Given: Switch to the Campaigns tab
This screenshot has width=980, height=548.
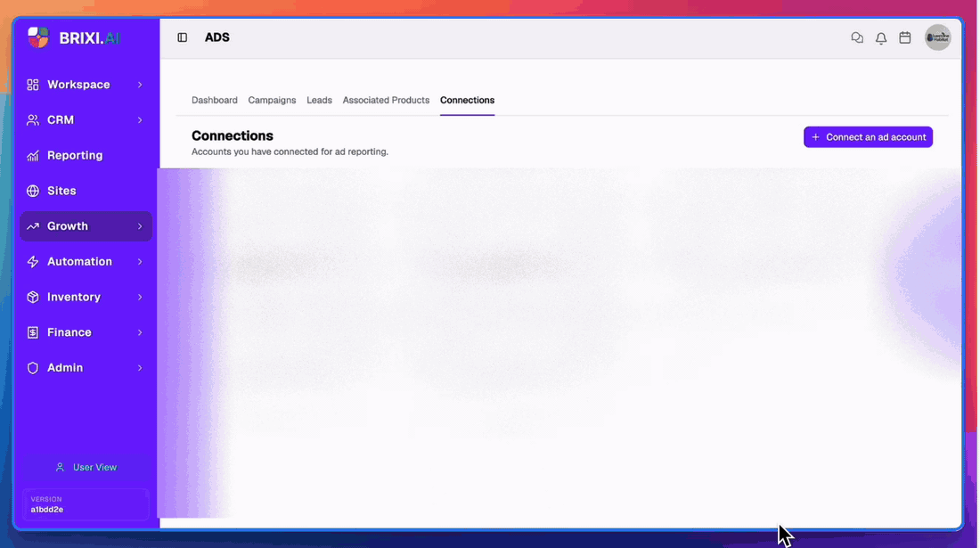Looking at the screenshot, I should [272, 100].
